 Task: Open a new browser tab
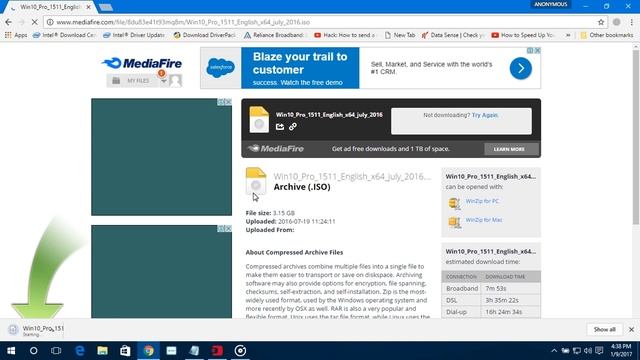106,7
